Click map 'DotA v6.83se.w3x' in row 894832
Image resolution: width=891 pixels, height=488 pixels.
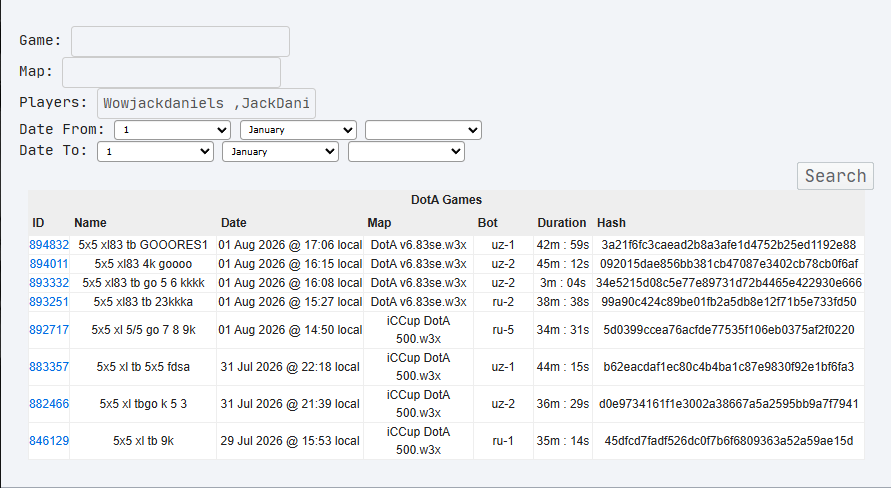(418, 245)
